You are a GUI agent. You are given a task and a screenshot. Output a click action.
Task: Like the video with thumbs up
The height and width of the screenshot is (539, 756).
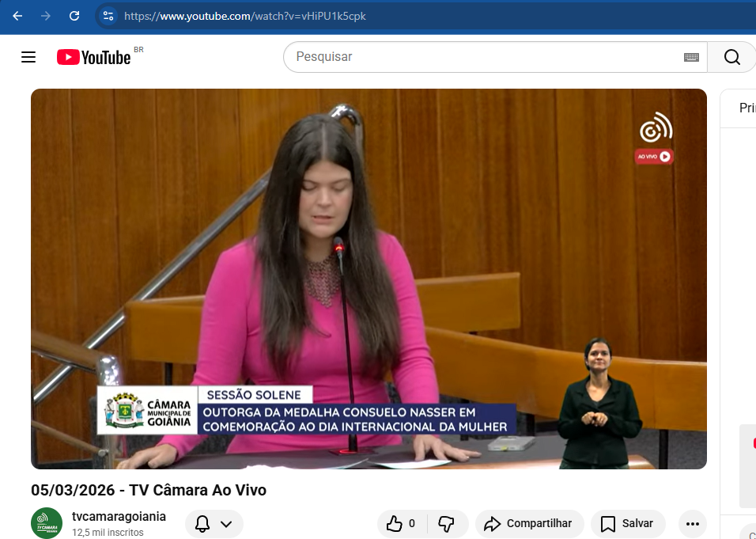[402, 523]
